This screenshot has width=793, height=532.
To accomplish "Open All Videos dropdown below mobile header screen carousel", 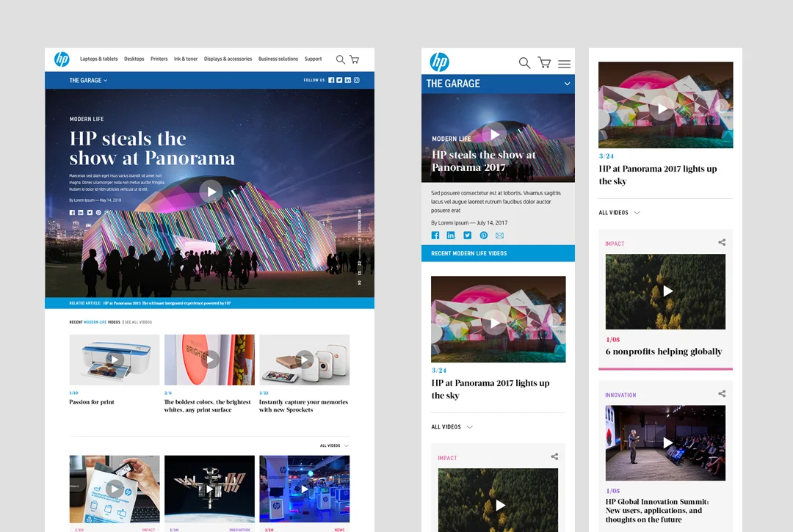I will 452,427.
